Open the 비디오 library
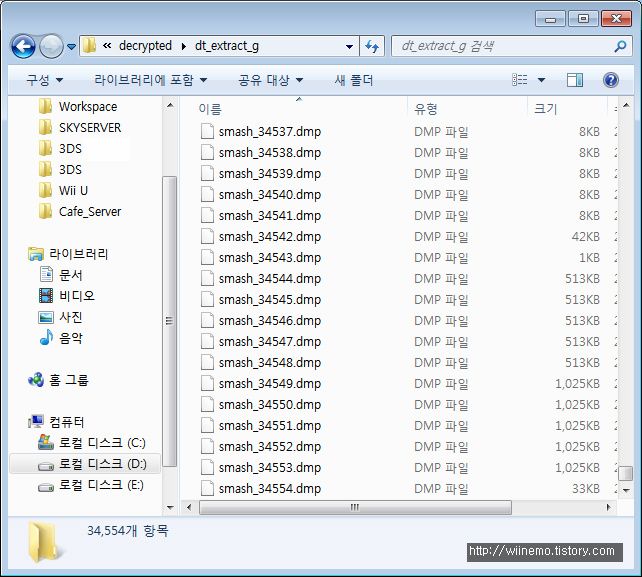This screenshot has height=577, width=642. pyautogui.click(x=66, y=296)
